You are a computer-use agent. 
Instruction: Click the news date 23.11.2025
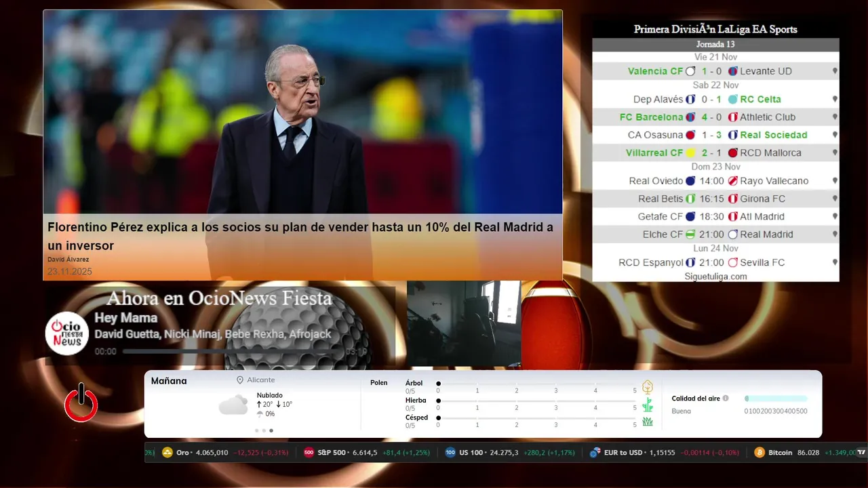[69, 272]
